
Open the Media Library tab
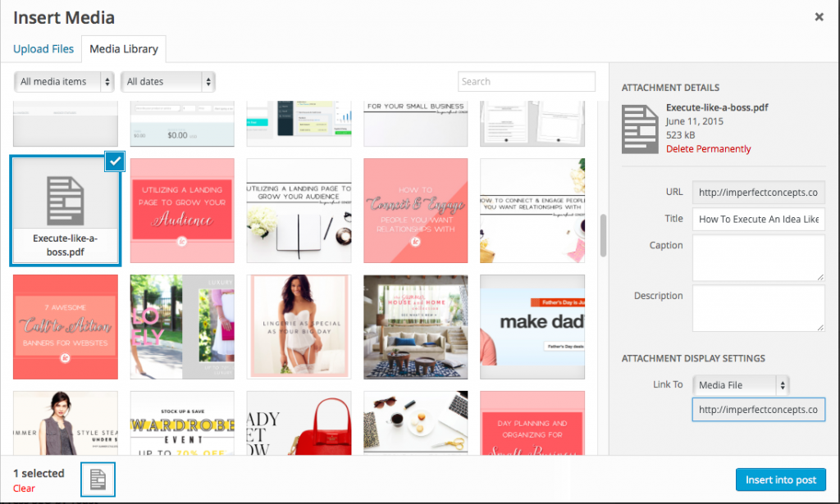point(124,48)
